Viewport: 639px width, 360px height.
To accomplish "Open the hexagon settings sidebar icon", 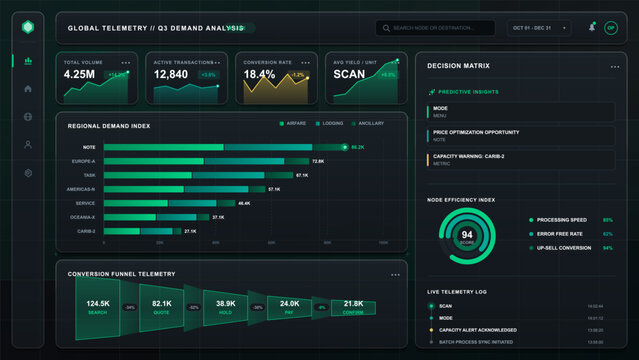I will tap(28, 173).
